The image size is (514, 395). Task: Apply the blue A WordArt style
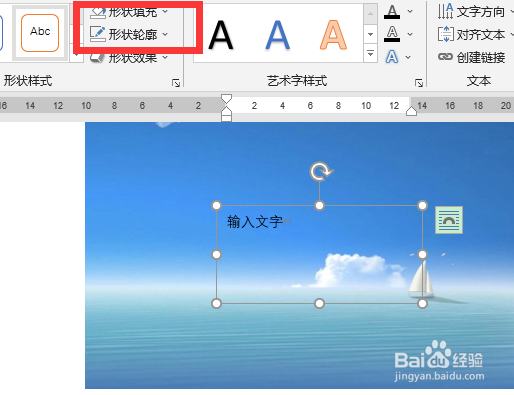277,34
